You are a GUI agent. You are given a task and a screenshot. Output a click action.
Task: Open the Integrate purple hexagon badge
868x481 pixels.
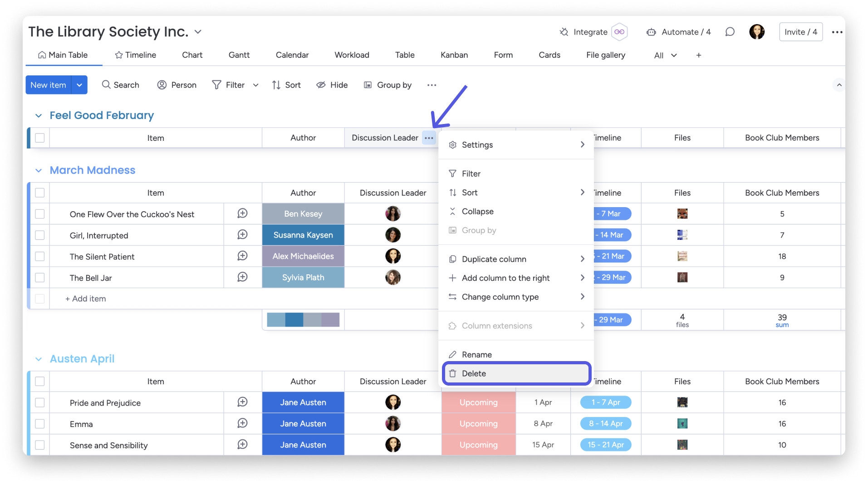point(619,32)
